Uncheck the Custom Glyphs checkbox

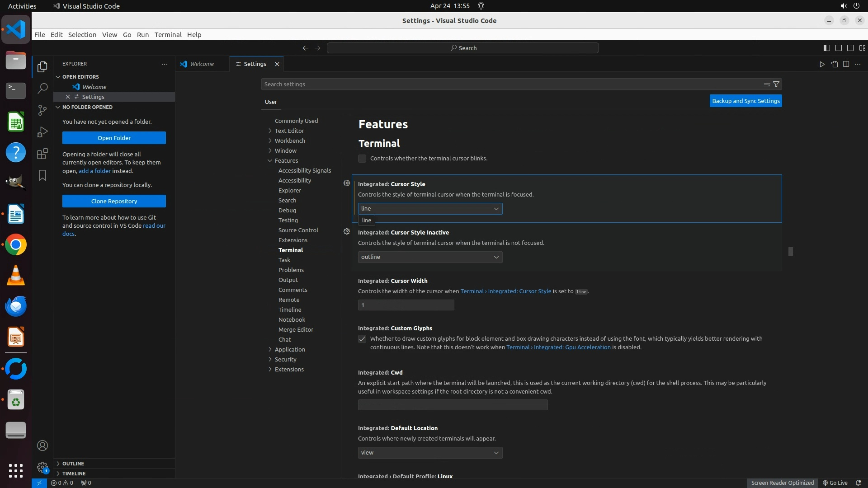point(362,339)
